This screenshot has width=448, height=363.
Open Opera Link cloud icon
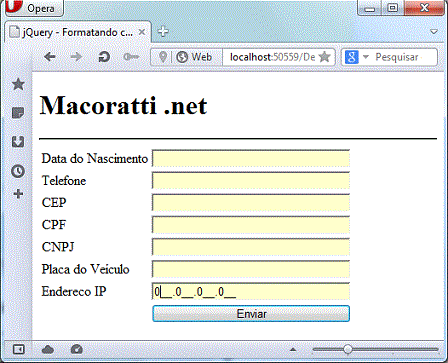[48, 349]
